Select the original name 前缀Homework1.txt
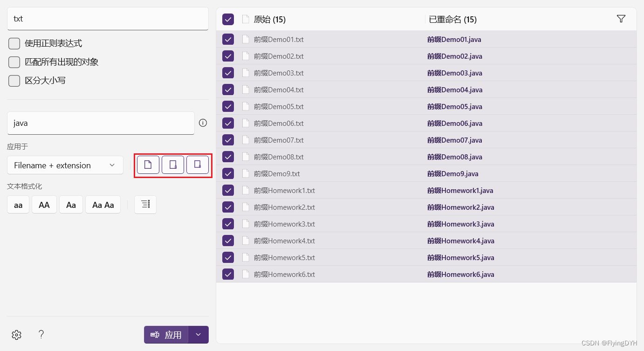The height and width of the screenshot is (351, 644). pos(284,190)
